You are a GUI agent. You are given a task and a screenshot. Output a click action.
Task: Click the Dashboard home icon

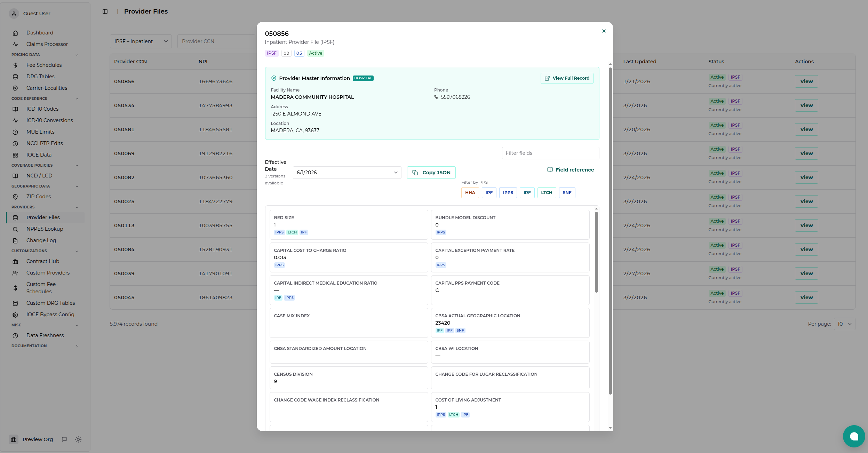click(x=15, y=33)
